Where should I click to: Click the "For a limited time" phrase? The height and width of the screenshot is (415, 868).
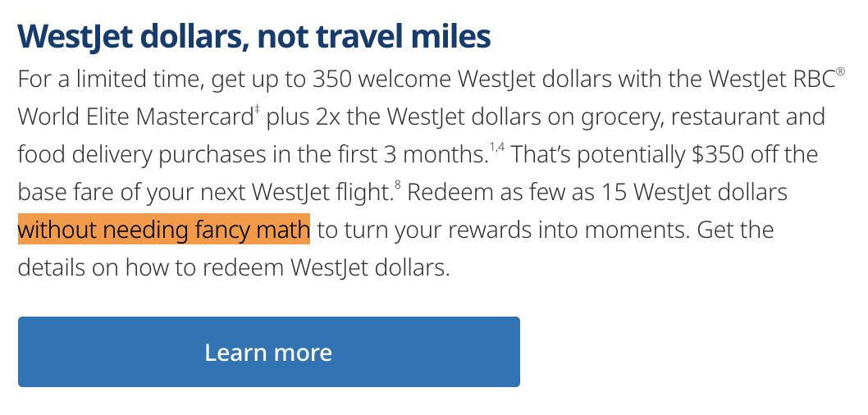pyautogui.click(x=108, y=80)
